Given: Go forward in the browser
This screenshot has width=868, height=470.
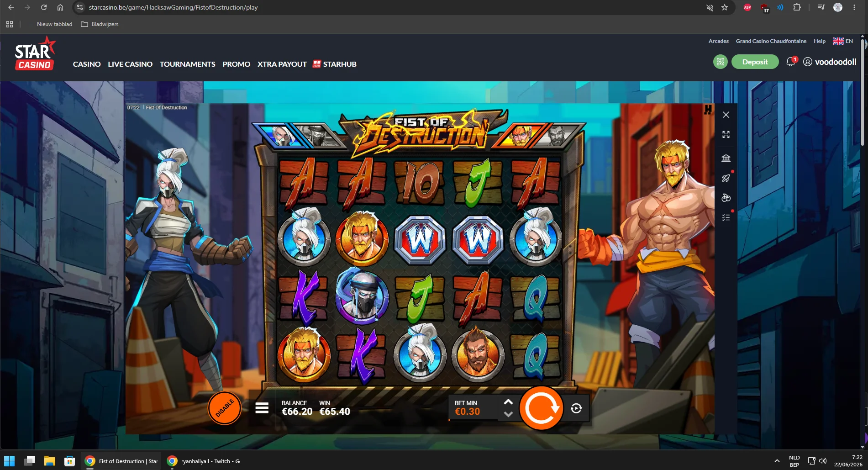Looking at the screenshot, I should click(27, 7).
